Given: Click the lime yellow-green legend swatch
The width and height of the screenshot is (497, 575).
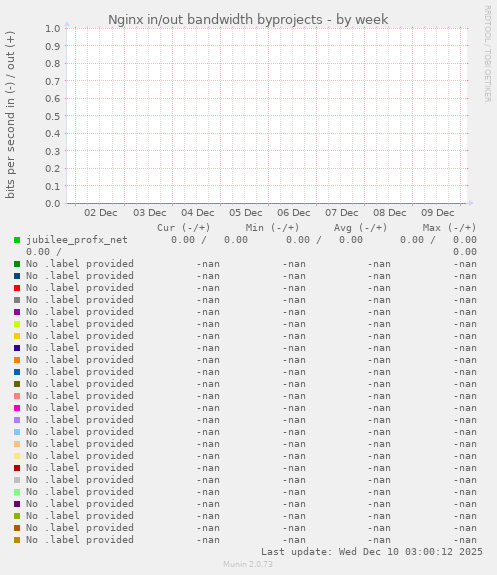Looking at the screenshot, I should coord(17,324).
